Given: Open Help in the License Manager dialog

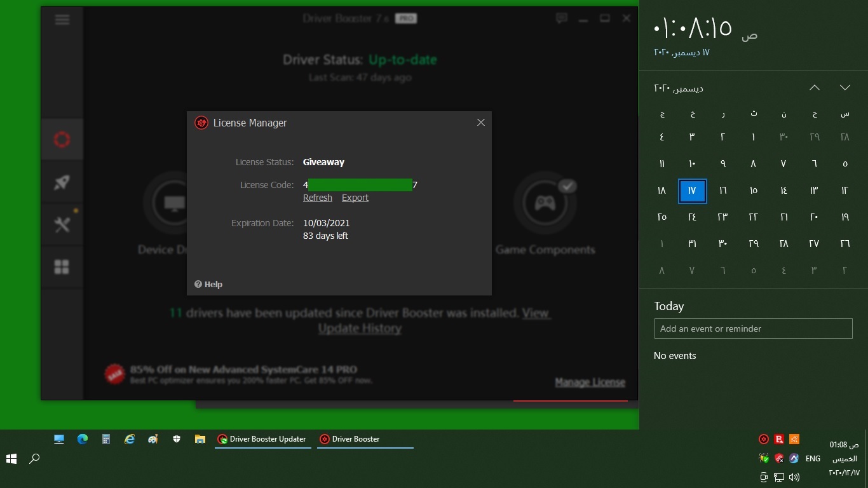Looking at the screenshot, I should point(208,284).
